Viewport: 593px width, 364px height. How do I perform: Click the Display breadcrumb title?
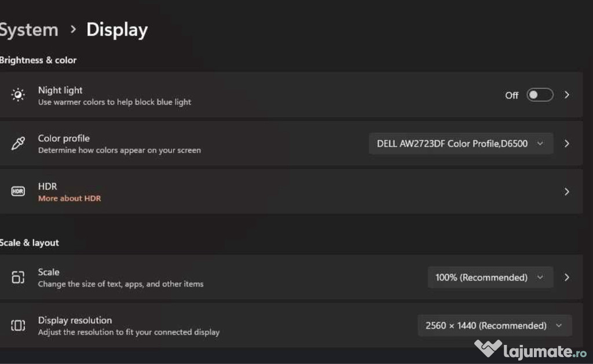pos(117,30)
